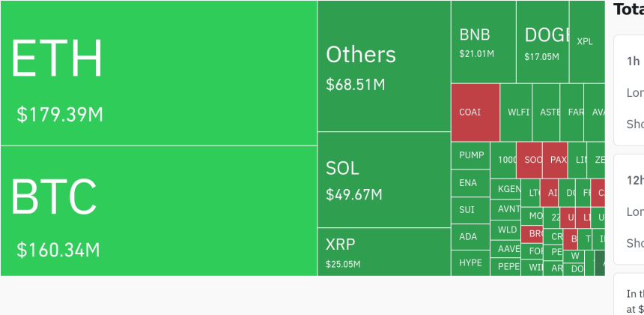Click the SOL $49.67M tile
Viewport: 644px width, 315px height.
[x=383, y=180]
